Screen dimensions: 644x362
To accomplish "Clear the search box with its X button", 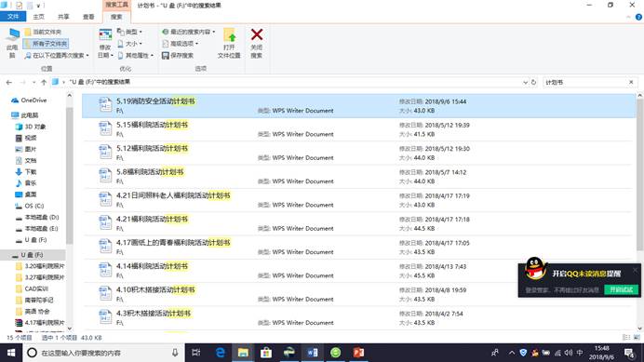I will pos(631,82).
